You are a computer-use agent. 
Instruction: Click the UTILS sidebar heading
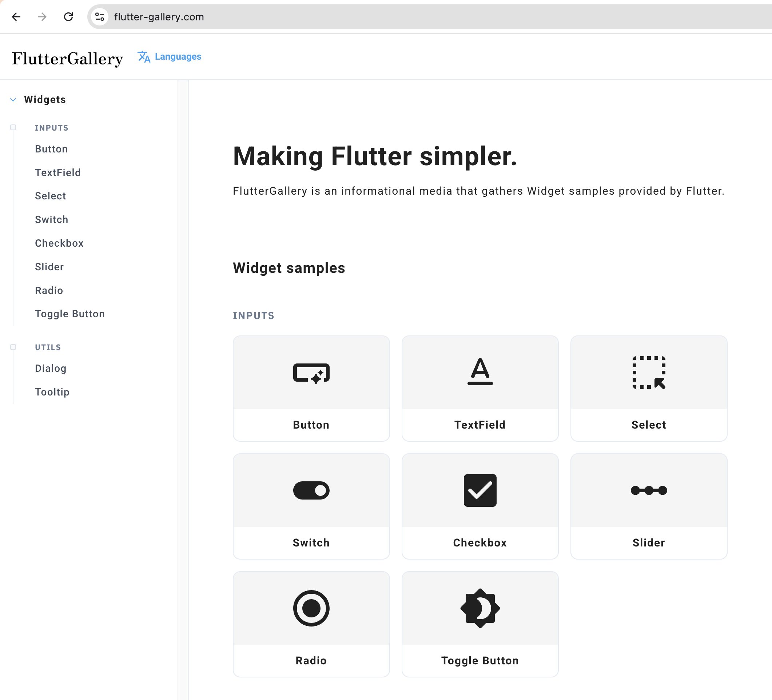pyautogui.click(x=48, y=347)
